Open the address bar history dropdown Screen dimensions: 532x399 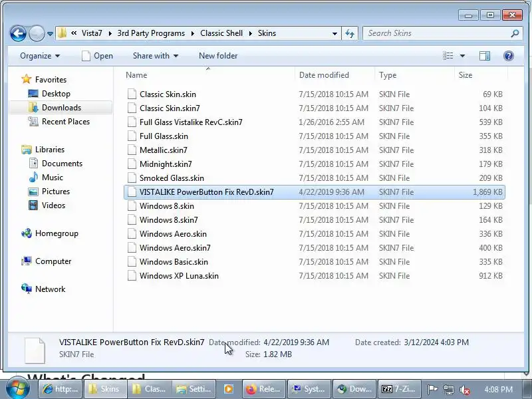click(334, 34)
